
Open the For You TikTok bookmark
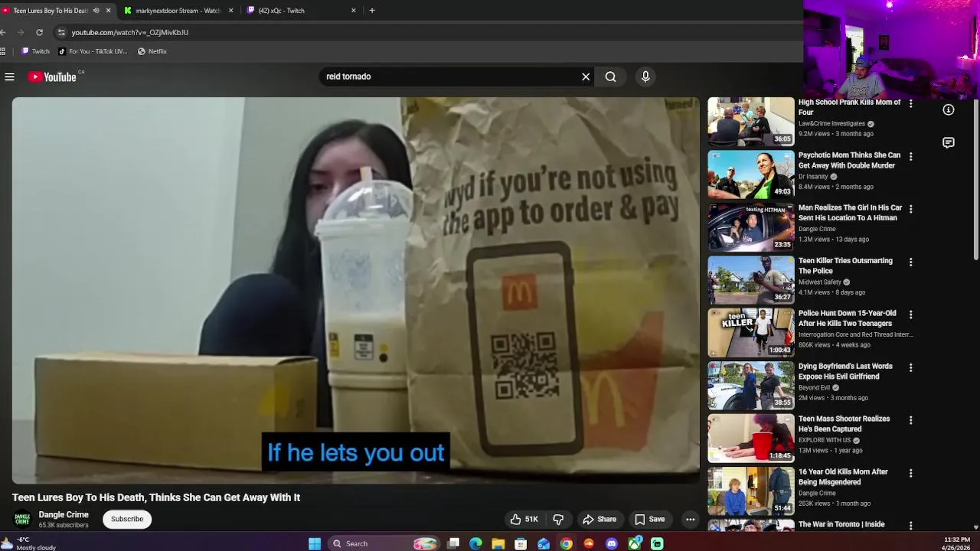click(93, 51)
